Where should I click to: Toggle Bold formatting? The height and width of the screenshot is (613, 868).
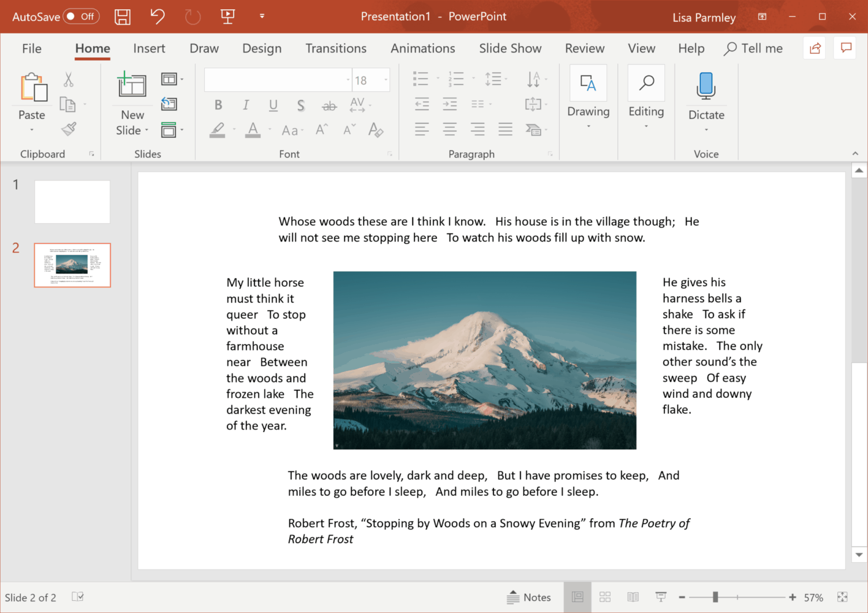tap(218, 105)
